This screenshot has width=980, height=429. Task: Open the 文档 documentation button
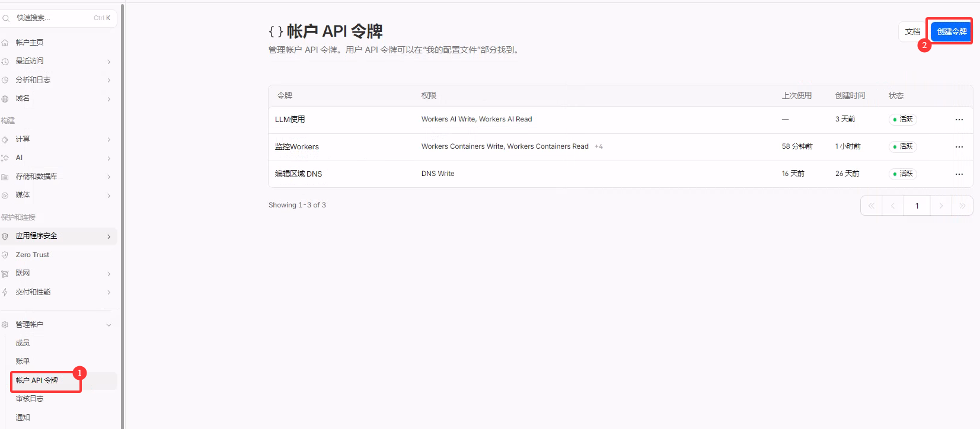[x=912, y=31]
